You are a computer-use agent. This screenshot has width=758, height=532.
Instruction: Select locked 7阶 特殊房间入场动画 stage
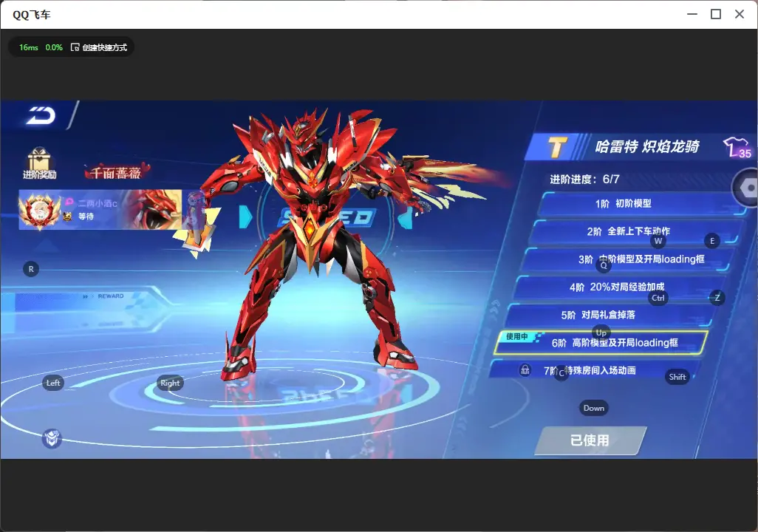[x=595, y=370]
